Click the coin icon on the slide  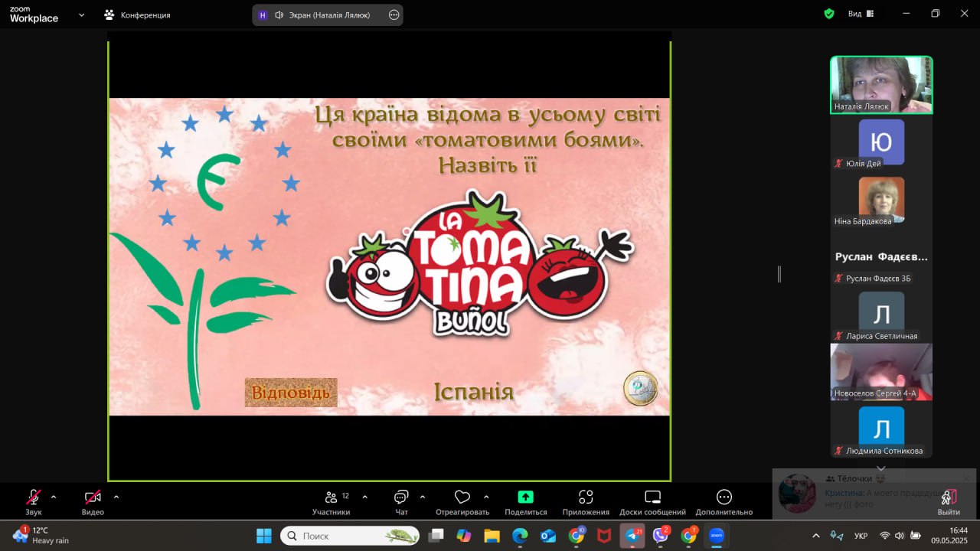pos(641,388)
